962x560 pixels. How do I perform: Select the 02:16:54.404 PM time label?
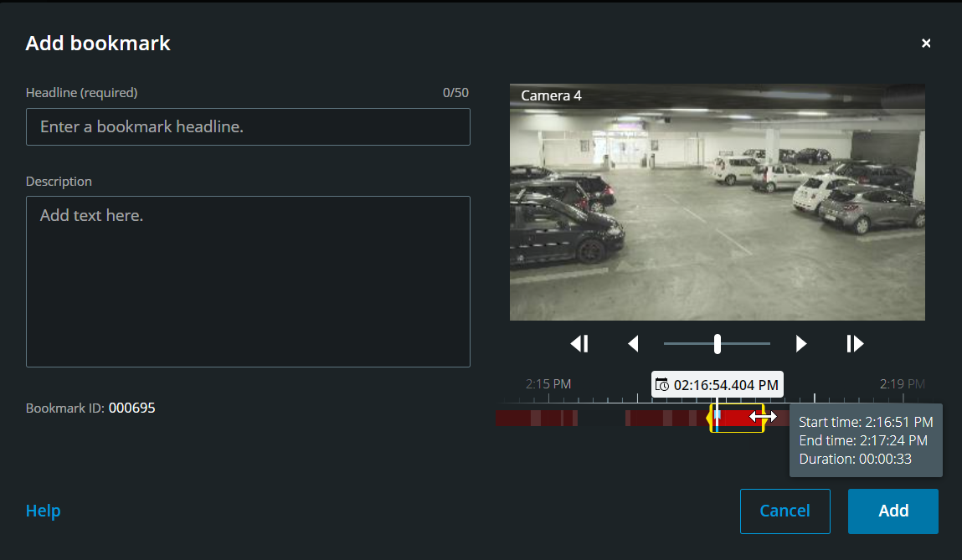tap(725, 385)
